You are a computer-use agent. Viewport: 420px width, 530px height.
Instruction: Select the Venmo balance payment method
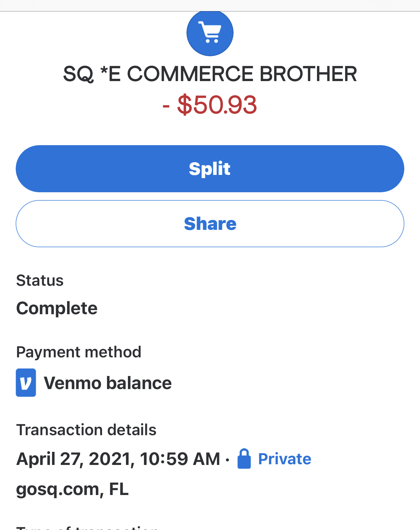point(108,383)
